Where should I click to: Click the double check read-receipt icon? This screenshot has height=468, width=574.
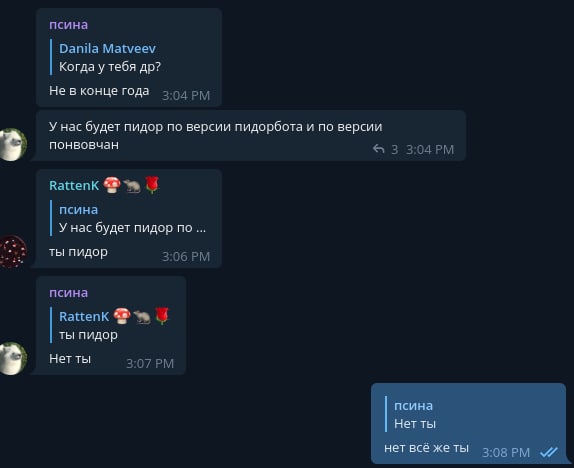549,452
